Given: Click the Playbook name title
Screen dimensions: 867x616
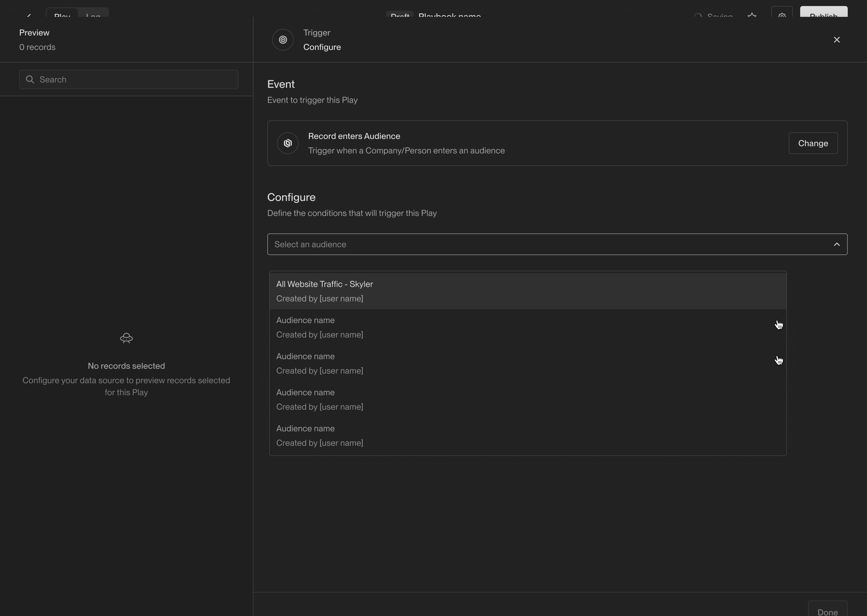Looking at the screenshot, I should click(449, 15).
